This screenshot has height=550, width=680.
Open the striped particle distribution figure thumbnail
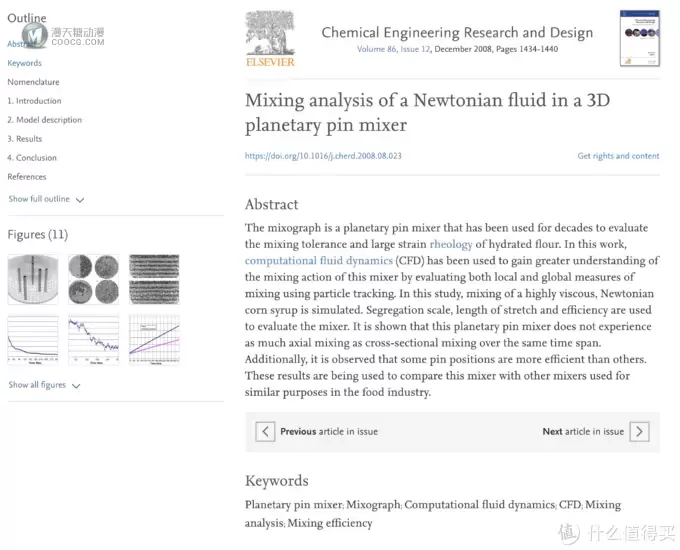[154, 279]
